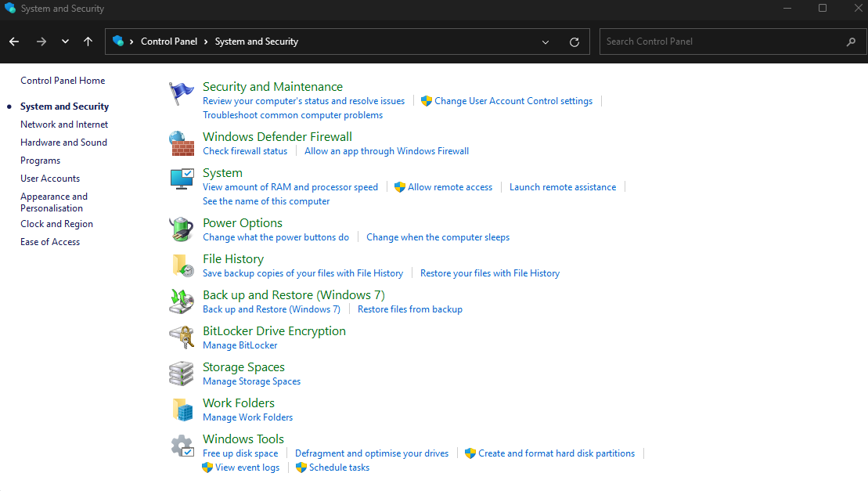Click the Back up and Restore icon

[181, 301]
